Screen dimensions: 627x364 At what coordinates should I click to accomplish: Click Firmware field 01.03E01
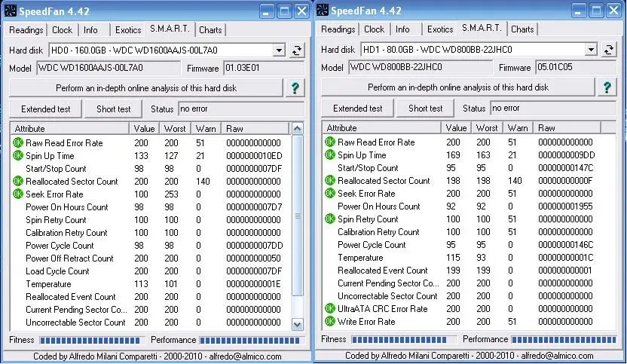[x=264, y=68]
